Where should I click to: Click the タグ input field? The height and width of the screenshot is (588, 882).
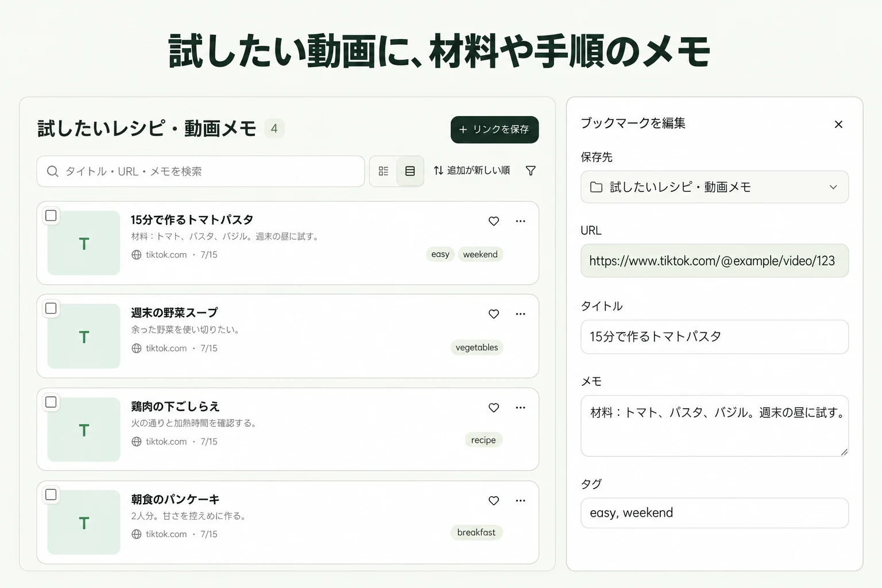(714, 513)
